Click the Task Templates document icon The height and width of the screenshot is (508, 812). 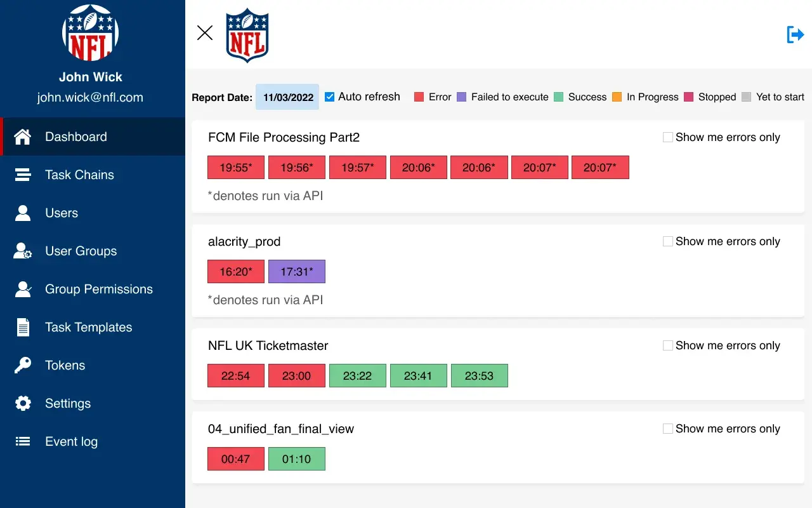pos(23,327)
